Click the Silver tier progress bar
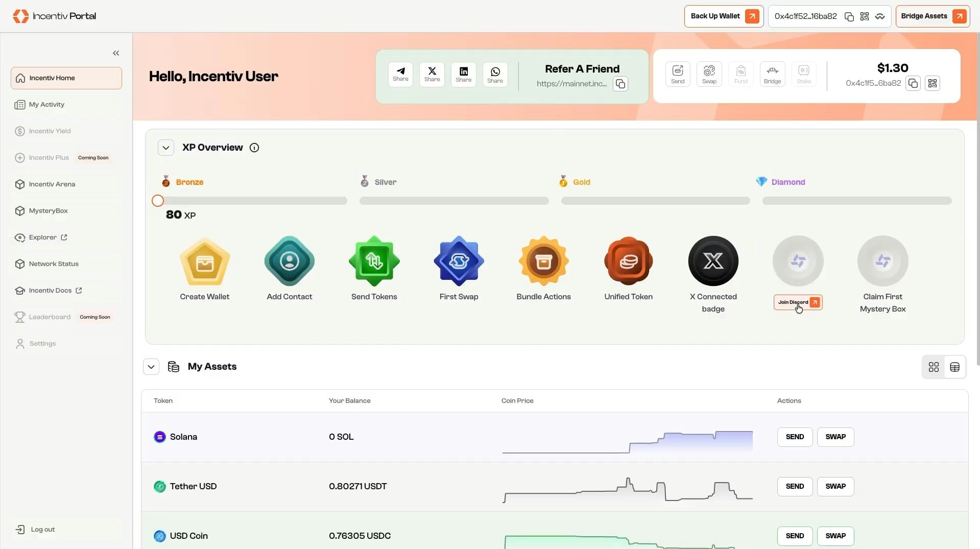980x549 pixels. coord(454,201)
